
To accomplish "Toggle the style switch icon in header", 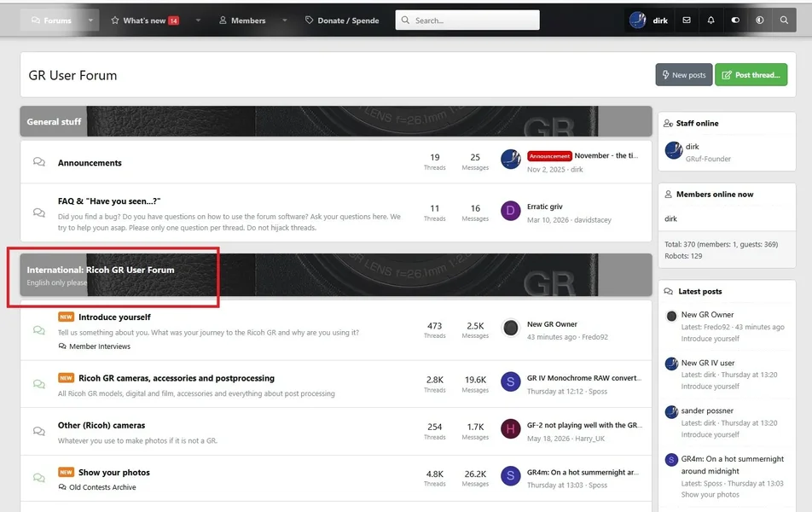I will pos(735,20).
